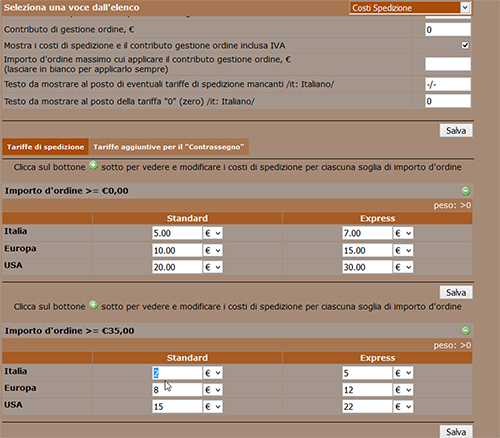Viewport: 500px width, 438px height.
Task: Open currency dropdown for USA Express 30.00
Action: point(403,267)
